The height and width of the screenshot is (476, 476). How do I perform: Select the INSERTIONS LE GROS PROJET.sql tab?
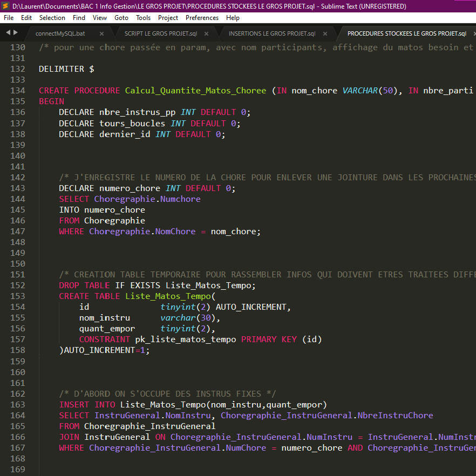click(271, 33)
